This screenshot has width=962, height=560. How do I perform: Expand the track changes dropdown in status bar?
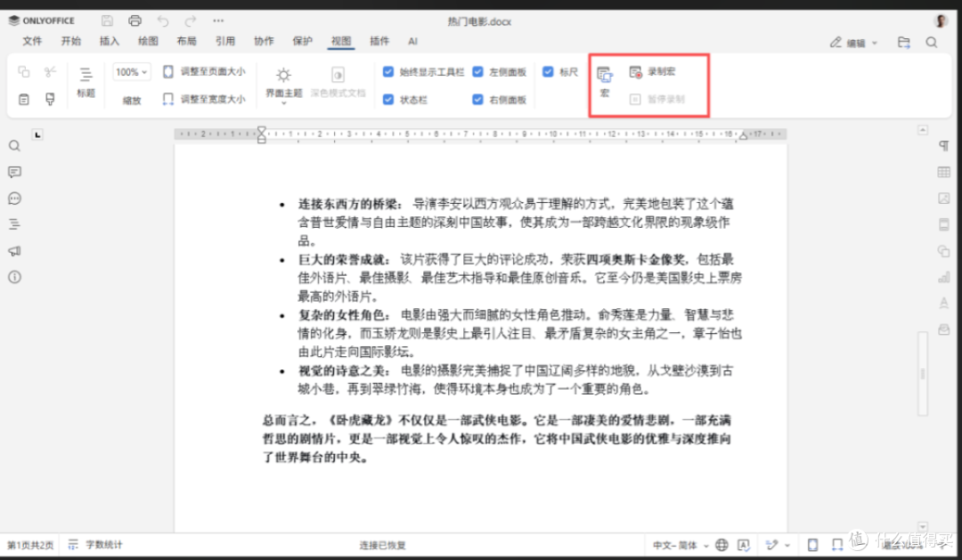pyautogui.click(x=787, y=545)
